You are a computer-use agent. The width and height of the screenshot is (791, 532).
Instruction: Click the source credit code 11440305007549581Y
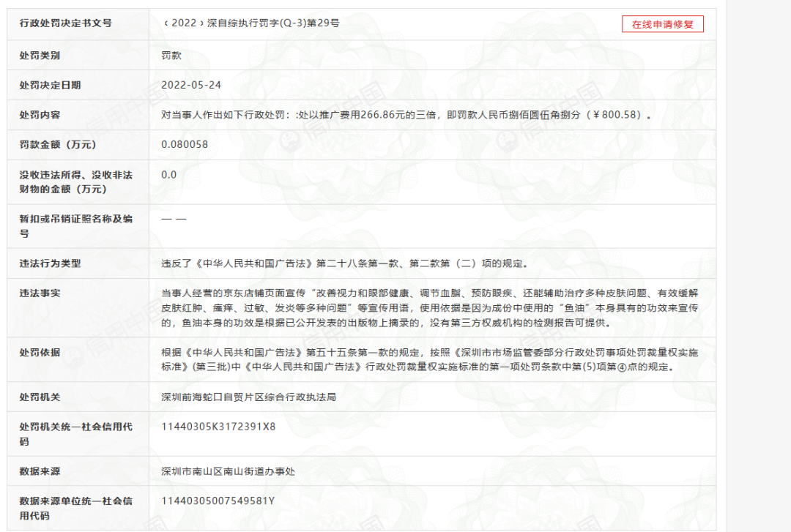click(x=218, y=501)
